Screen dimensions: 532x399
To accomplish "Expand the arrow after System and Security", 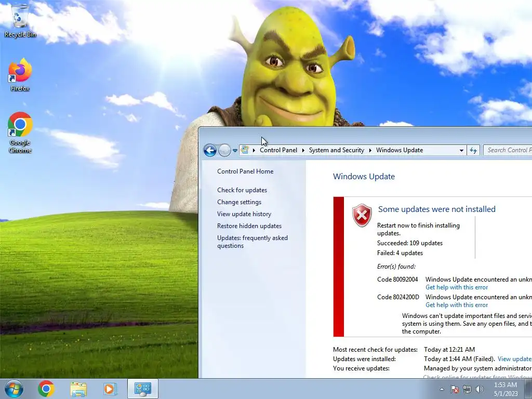I will coord(370,150).
